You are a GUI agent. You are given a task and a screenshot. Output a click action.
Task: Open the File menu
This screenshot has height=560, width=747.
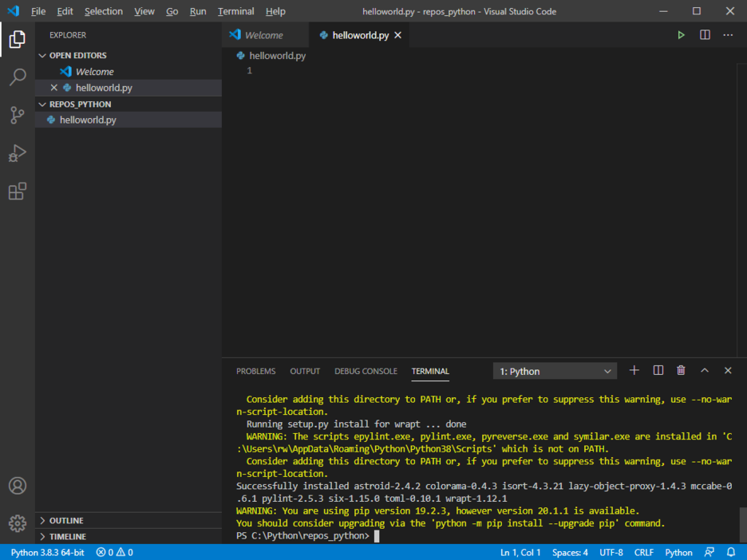38,11
